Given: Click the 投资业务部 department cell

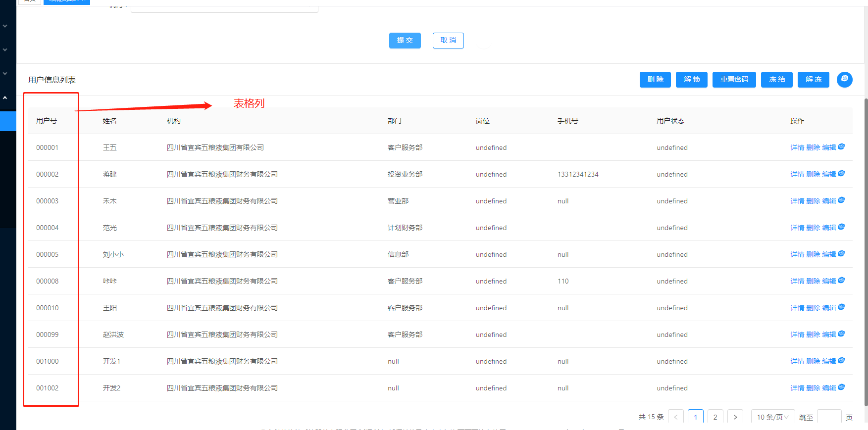Looking at the screenshot, I should click(405, 174).
